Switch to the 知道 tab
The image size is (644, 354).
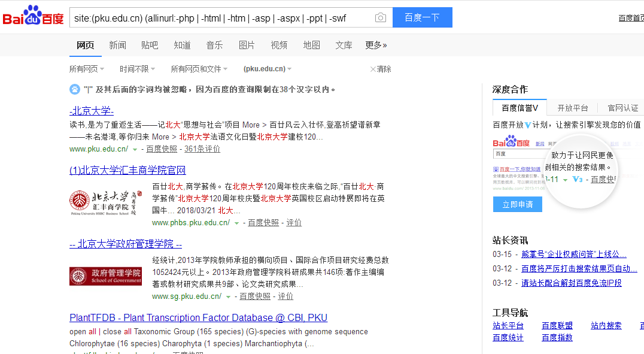click(x=182, y=46)
